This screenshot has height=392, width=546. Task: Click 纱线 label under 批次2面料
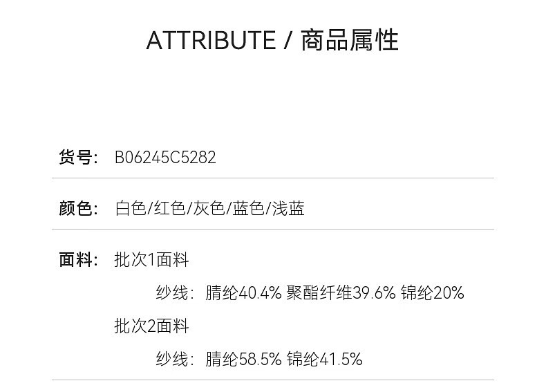coord(173,359)
